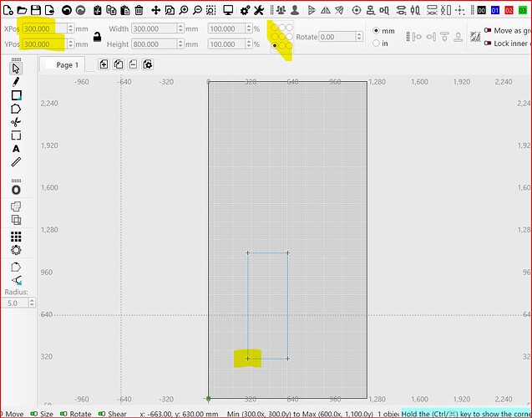
Task: Select the mm units radio button
Action: (x=376, y=31)
